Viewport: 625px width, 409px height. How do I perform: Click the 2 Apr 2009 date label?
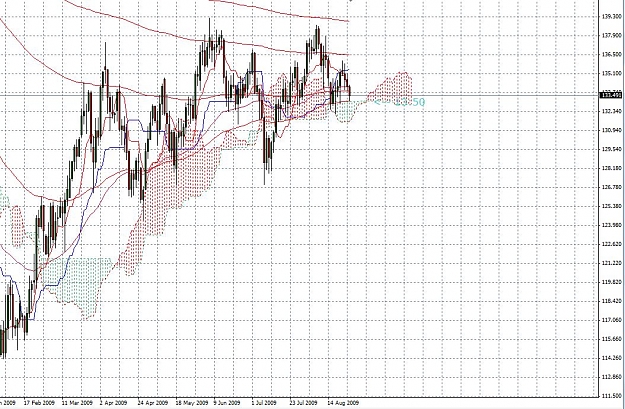[x=114, y=403]
